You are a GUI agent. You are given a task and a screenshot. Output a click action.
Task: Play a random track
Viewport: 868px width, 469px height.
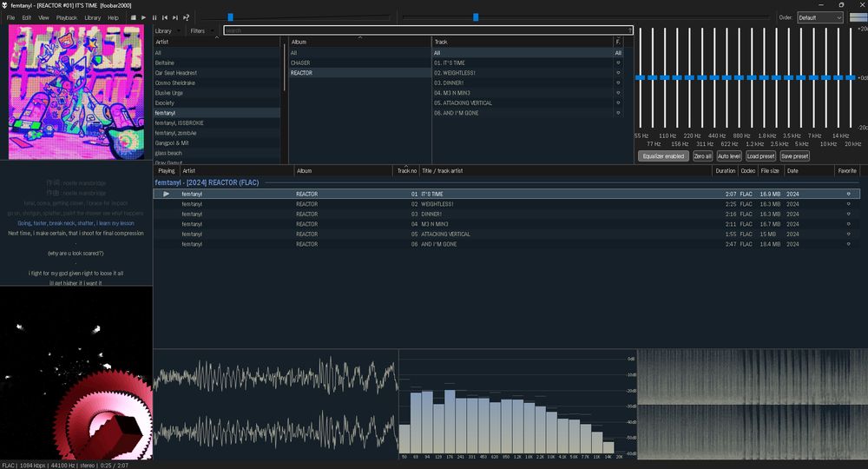click(x=186, y=17)
